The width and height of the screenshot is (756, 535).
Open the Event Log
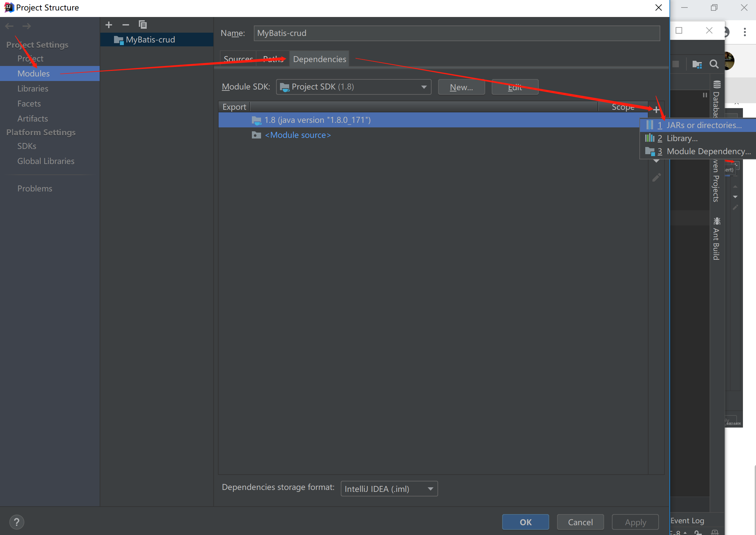[x=687, y=521]
